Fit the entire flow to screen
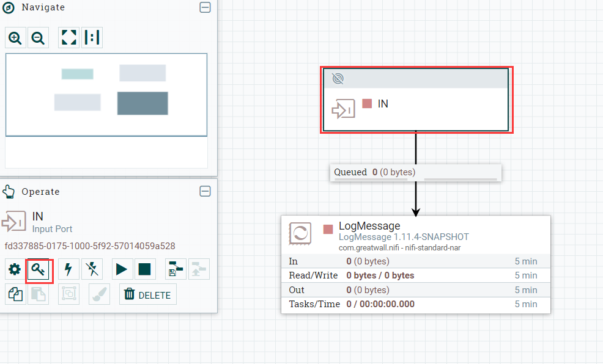603x364 pixels. point(68,37)
